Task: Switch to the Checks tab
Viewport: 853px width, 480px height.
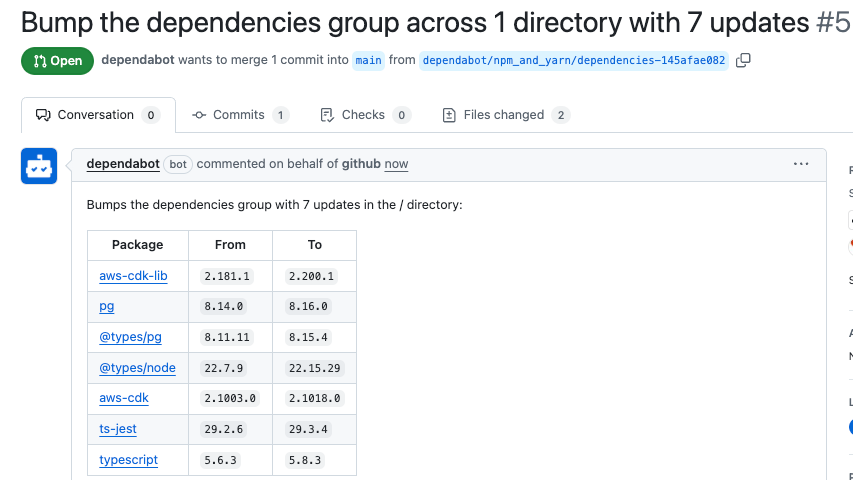Action: coord(366,115)
